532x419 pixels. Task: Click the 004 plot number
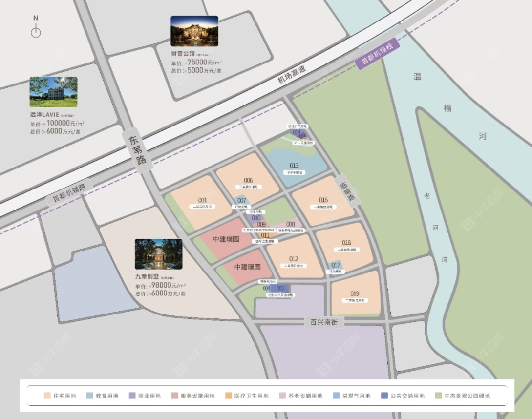267,289
